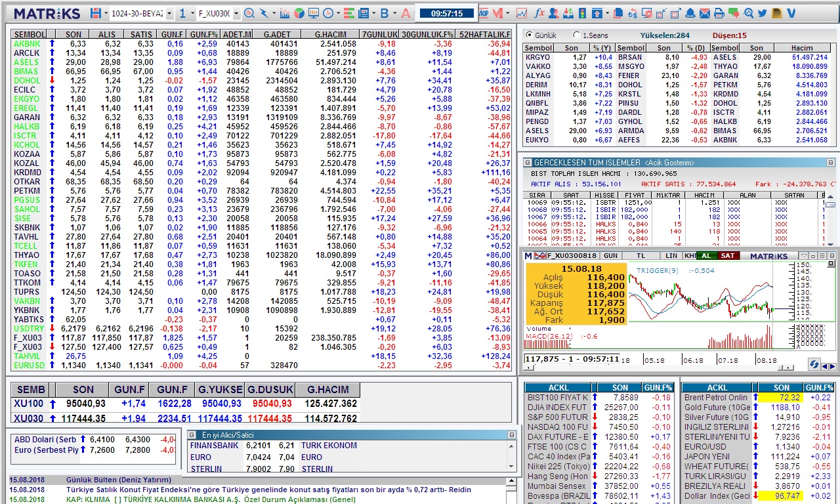Click the Acik Gosterim link
The width and height of the screenshot is (840, 504).
669,163
